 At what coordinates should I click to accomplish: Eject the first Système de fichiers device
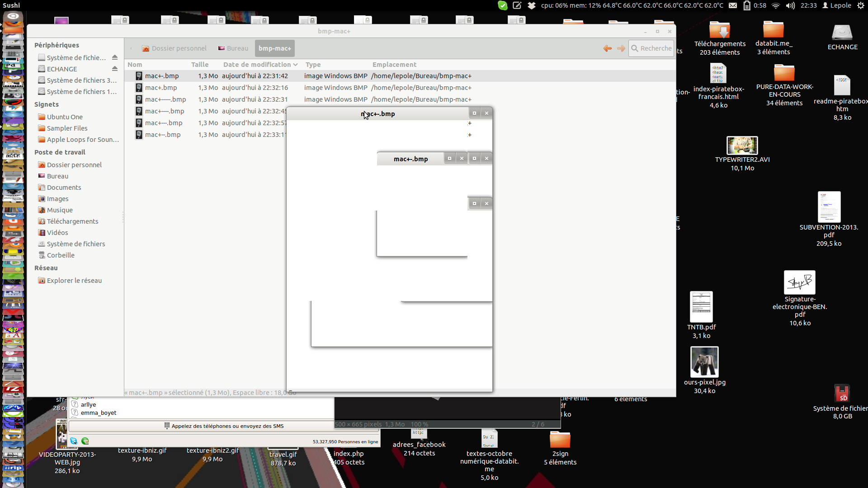115,57
